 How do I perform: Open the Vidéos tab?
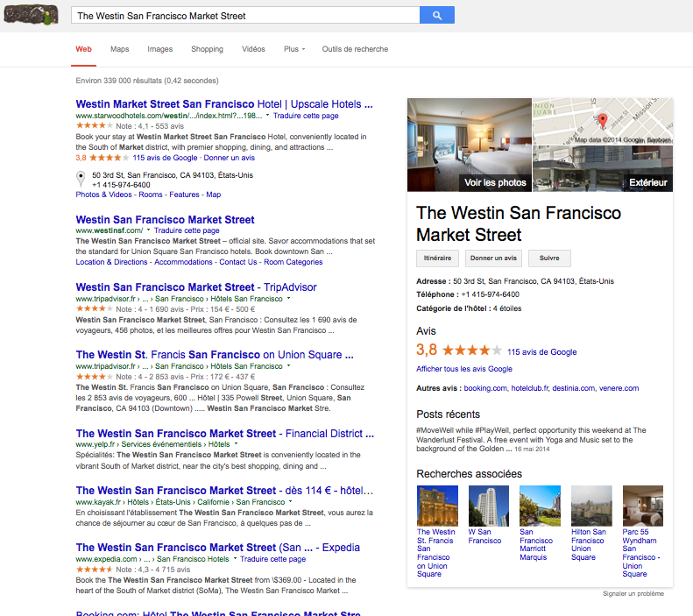pyautogui.click(x=253, y=49)
